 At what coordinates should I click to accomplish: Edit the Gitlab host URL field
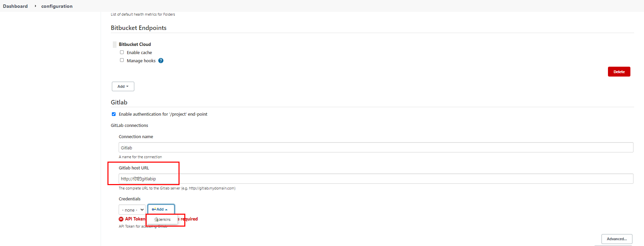pos(376,179)
